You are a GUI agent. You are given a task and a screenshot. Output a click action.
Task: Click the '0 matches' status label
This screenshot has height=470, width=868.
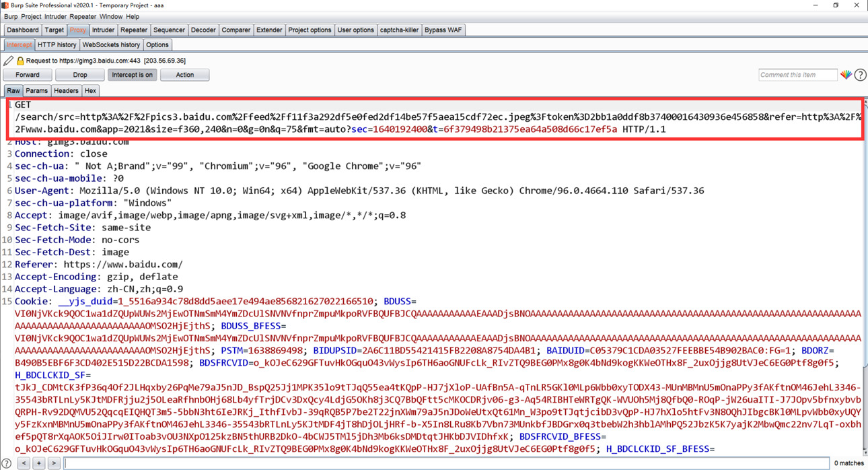848,463
